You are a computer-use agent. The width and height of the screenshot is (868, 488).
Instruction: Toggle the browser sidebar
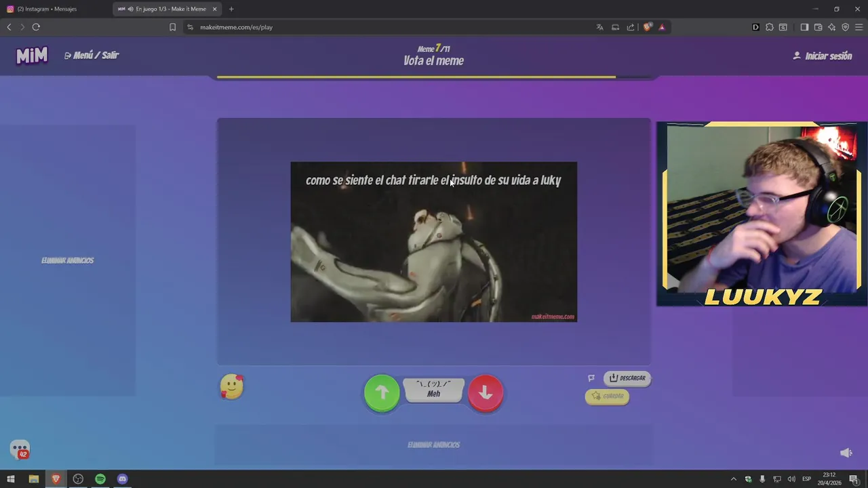point(804,27)
